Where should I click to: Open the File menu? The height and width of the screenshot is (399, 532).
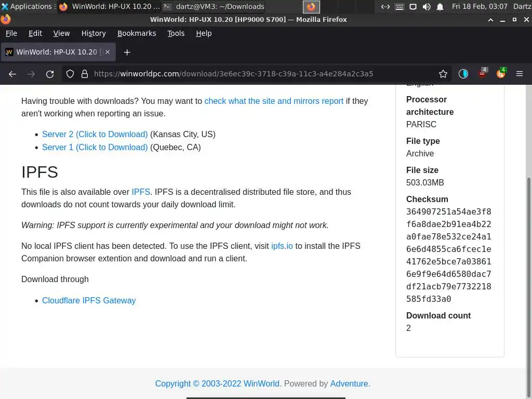(11, 33)
